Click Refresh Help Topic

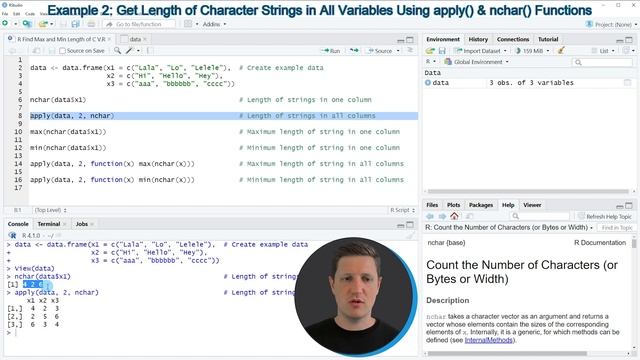(x=605, y=216)
